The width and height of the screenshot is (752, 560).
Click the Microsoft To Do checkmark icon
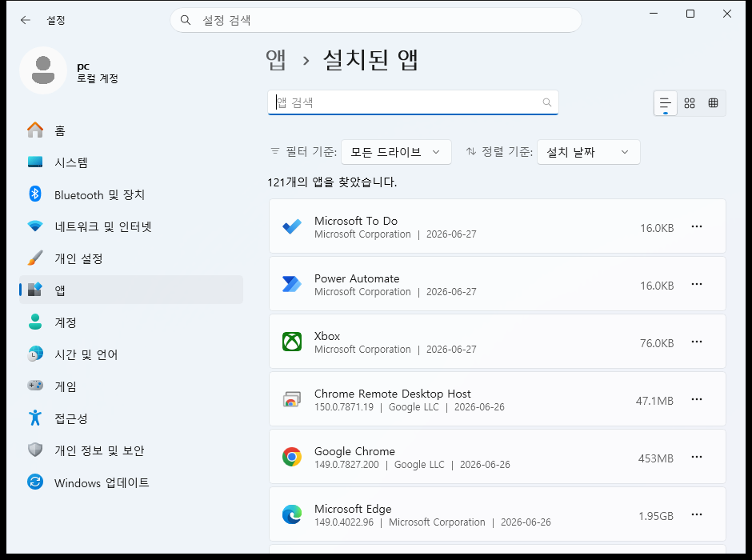(292, 226)
